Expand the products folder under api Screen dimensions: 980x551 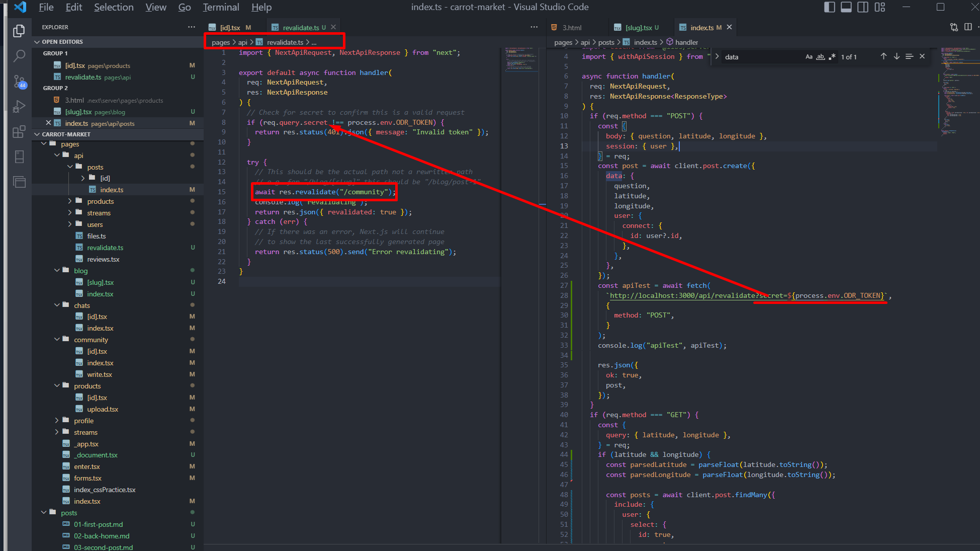100,201
